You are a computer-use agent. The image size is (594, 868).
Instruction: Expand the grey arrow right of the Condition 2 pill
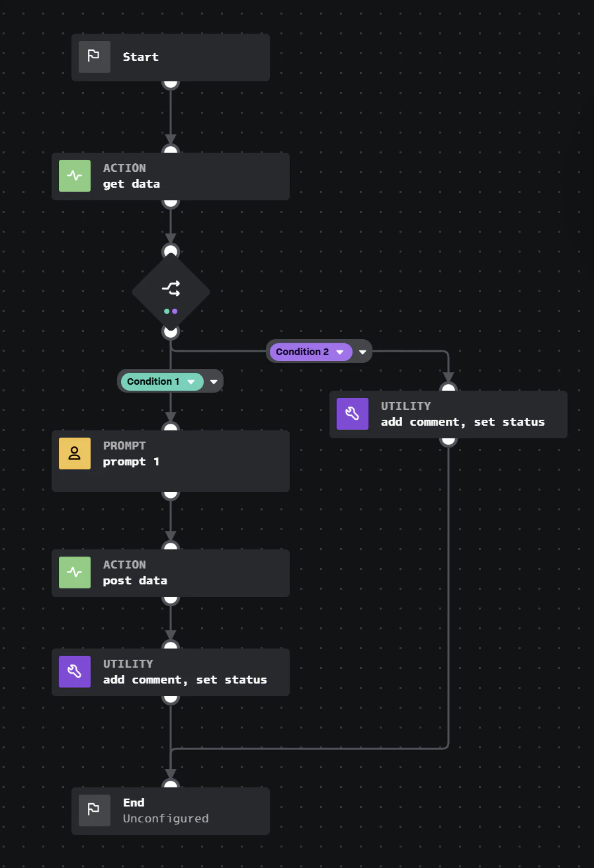tap(362, 352)
